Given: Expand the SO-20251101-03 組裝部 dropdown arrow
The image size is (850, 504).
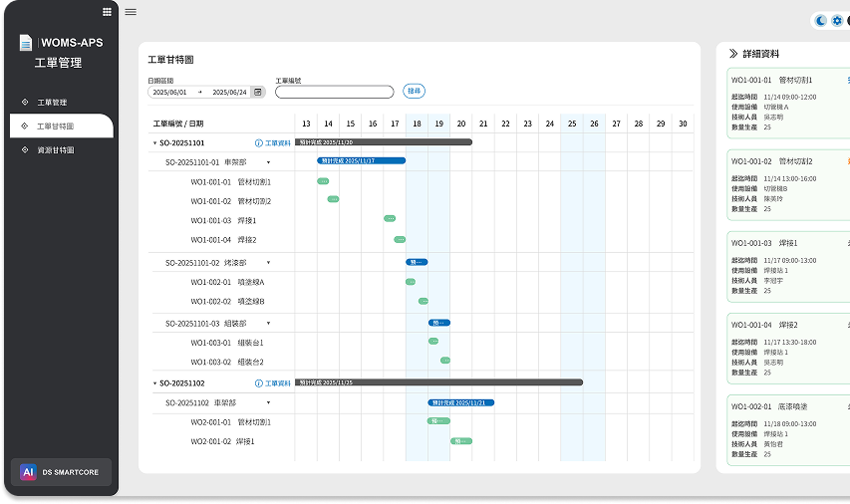Looking at the screenshot, I should [268, 324].
